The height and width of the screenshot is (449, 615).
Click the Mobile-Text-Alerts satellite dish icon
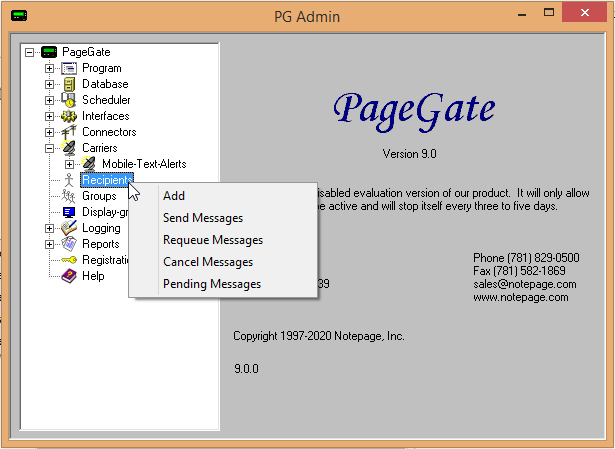[x=89, y=164]
